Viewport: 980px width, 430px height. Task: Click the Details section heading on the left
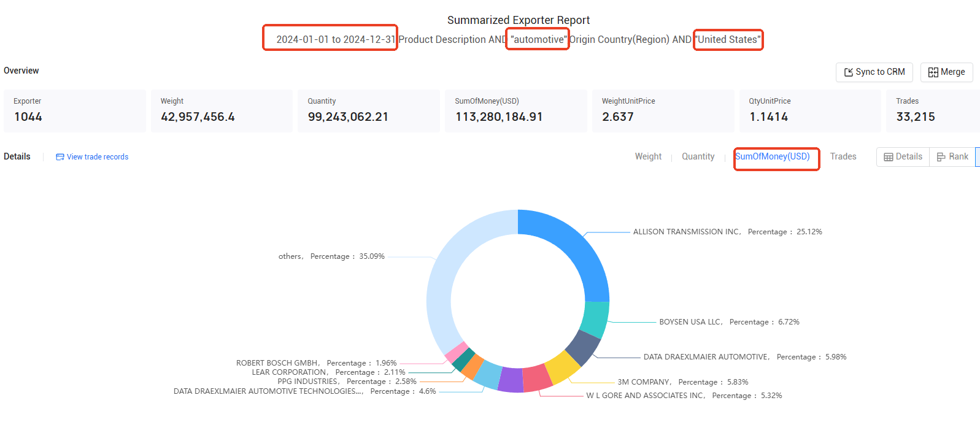click(17, 156)
